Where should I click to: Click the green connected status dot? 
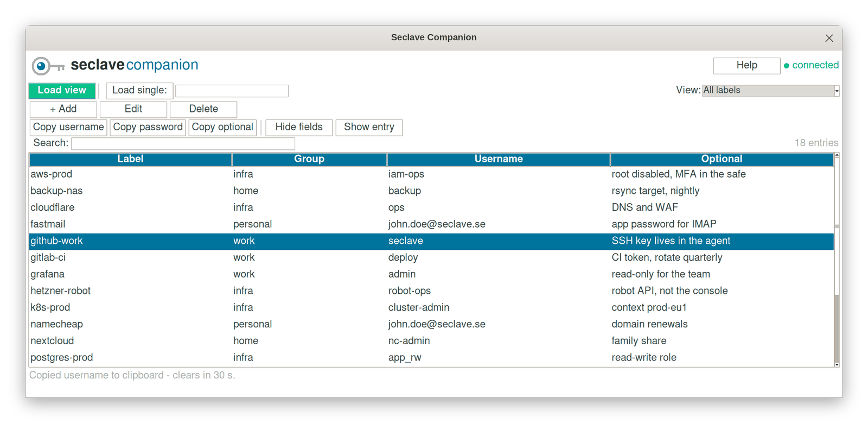[787, 66]
